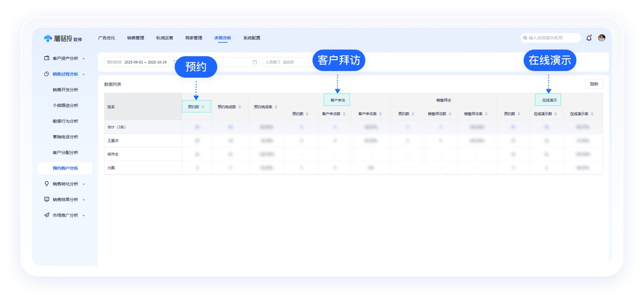The width and height of the screenshot is (644, 301).
Task: Open the 系统配置 menu
Action: tap(251, 38)
